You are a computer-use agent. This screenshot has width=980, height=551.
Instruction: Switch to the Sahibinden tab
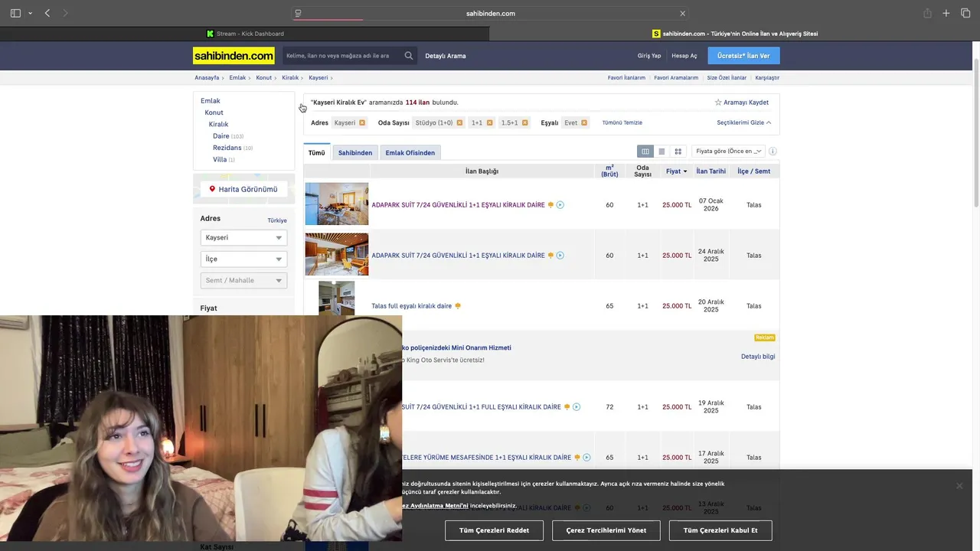(355, 153)
